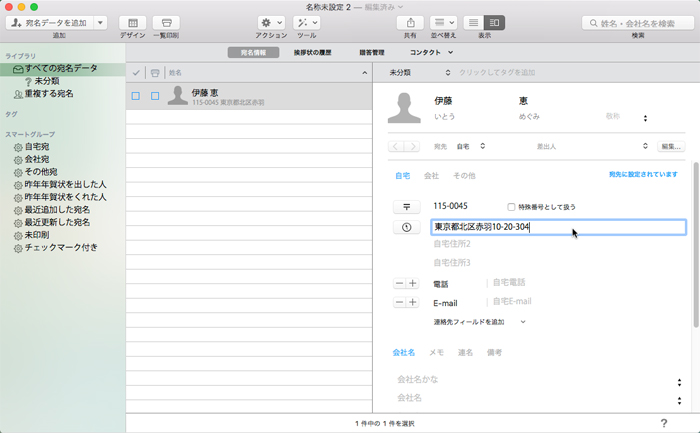The width and height of the screenshot is (700, 433).
Task: Click the postal code lookup icon
Action: pos(407,206)
